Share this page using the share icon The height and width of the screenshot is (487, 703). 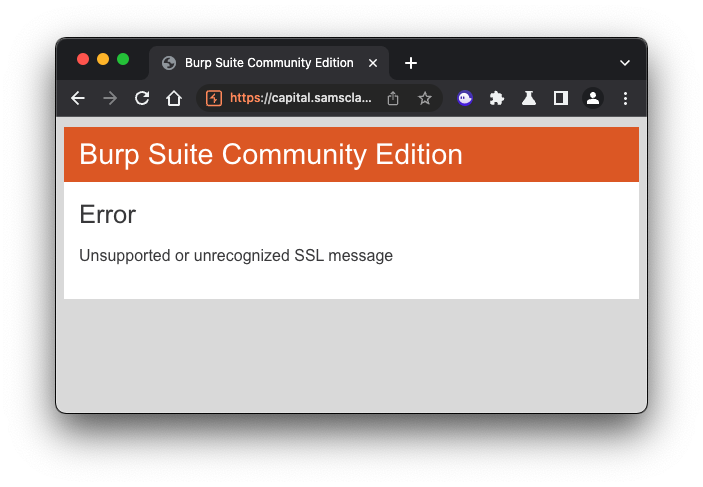[393, 98]
